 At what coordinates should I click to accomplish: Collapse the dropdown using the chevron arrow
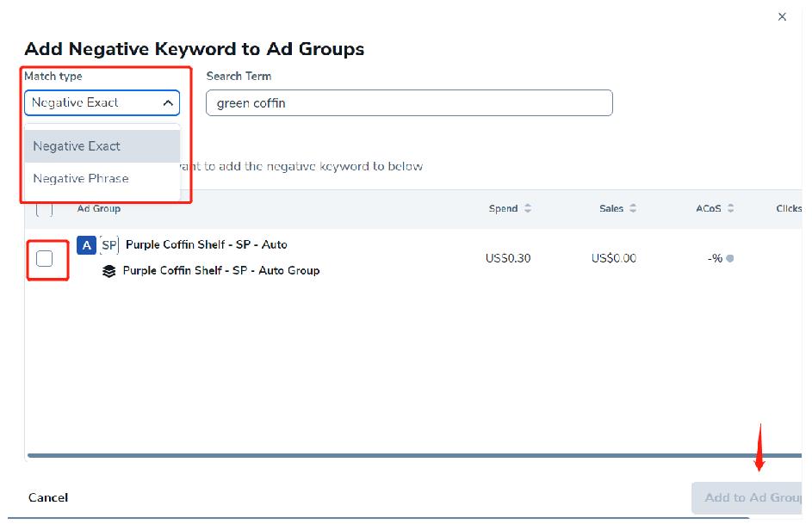168,103
